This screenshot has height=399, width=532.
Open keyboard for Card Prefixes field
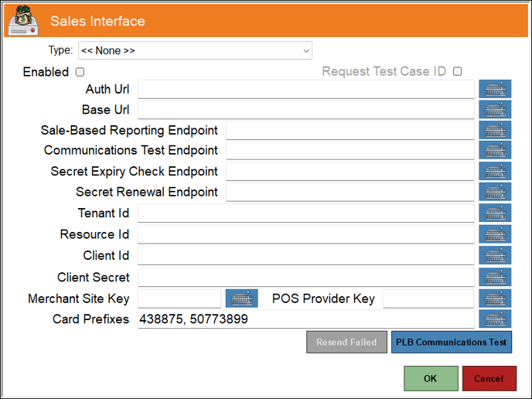point(495,319)
